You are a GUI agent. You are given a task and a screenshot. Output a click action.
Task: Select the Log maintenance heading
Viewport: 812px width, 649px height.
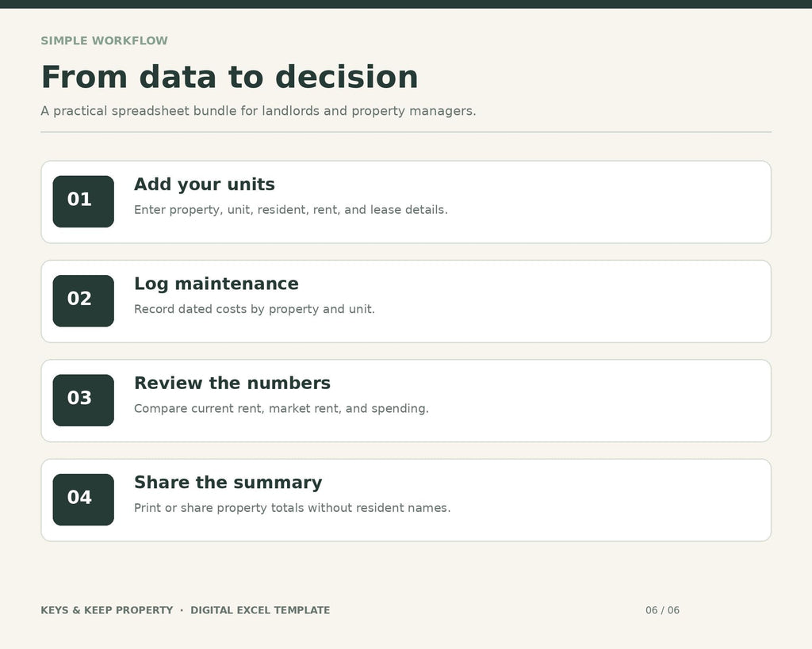coord(216,284)
